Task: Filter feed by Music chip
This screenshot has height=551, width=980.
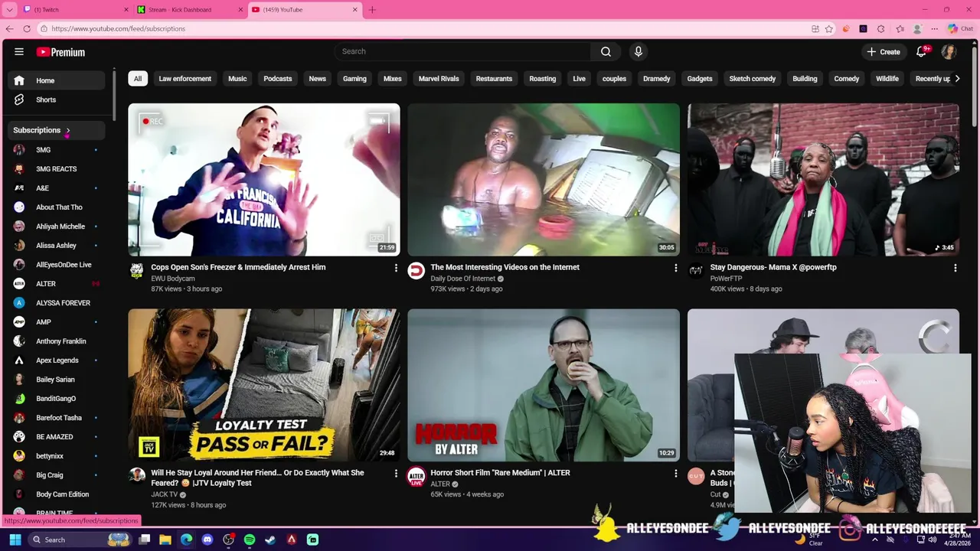Action: click(x=237, y=79)
